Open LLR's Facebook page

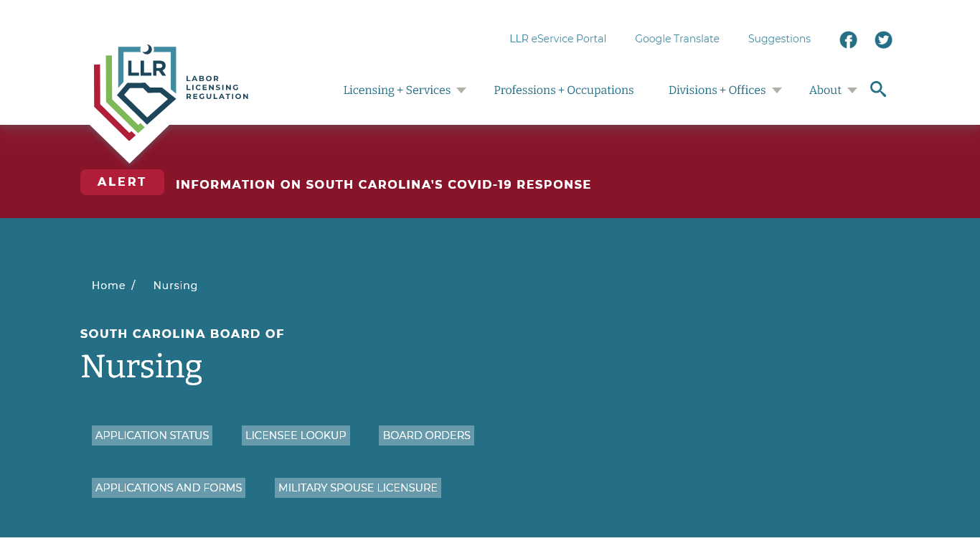coord(848,39)
